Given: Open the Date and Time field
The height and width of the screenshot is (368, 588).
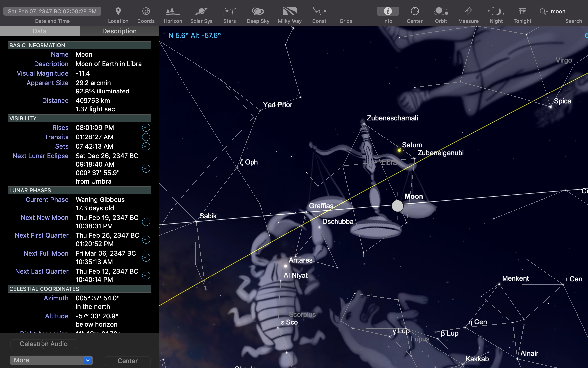Looking at the screenshot, I should click(x=52, y=11).
